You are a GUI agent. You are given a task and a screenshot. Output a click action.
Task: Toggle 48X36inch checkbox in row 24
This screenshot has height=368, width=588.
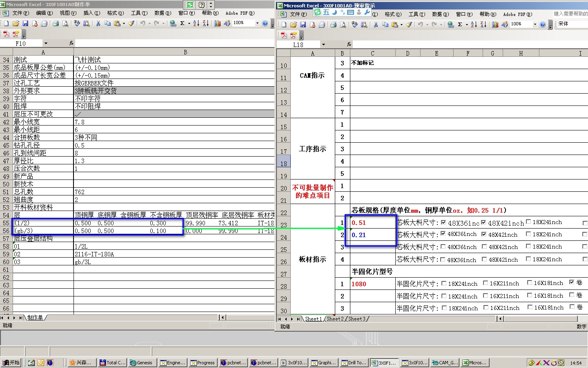pyautogui.click(x=443, y=234)
